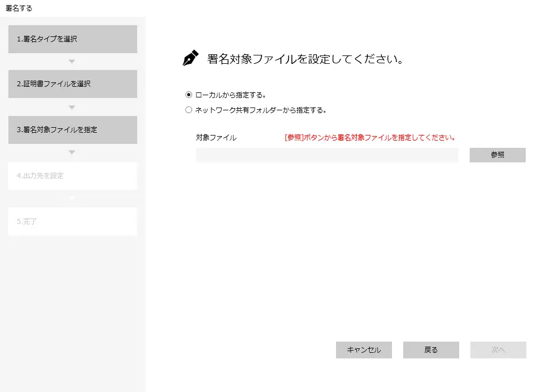Go back using the 戻る button

[x=431, y=350]
